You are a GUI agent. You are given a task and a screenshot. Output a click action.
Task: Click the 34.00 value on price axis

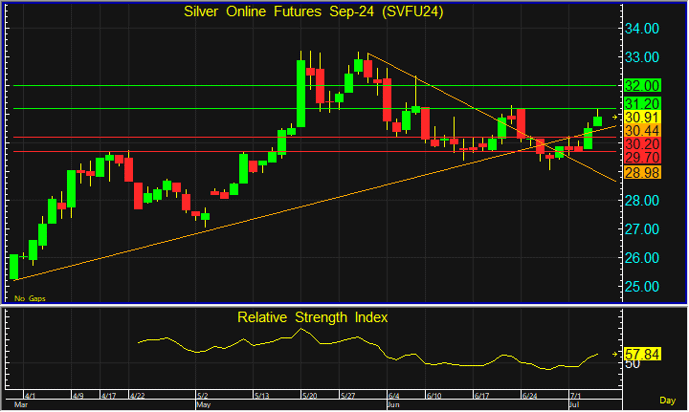641,29
